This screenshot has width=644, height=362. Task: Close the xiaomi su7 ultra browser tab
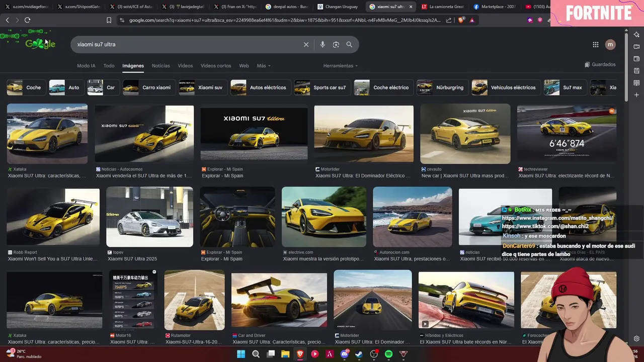pos(411,7)
